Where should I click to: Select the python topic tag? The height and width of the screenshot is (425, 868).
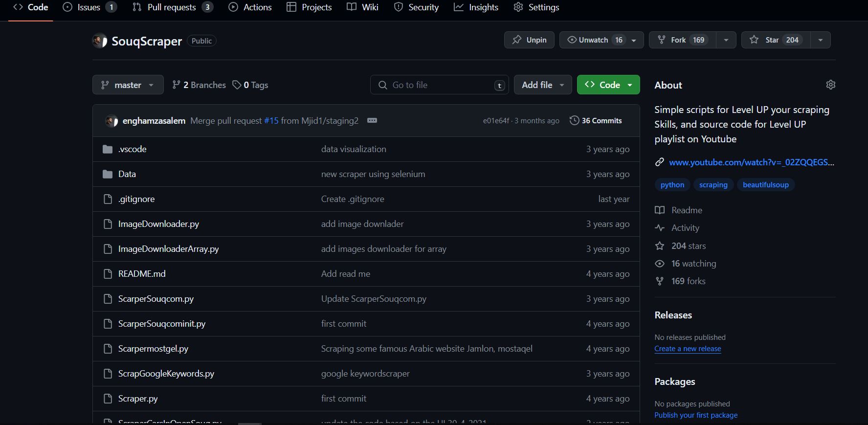672,185
